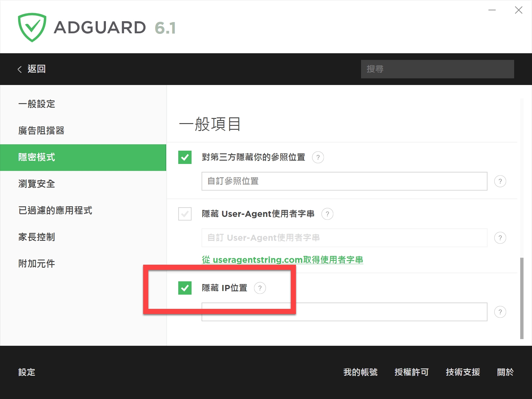This screenshot has height=399, width=532.
Task: Select 廣告阻擋器 in the sidebar
Action: (83, 131)
